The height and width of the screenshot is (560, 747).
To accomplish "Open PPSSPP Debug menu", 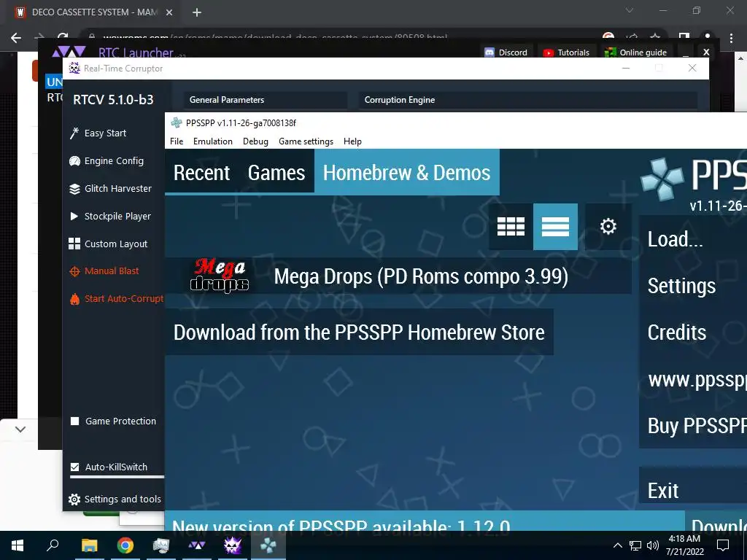I will coord(255,141).
